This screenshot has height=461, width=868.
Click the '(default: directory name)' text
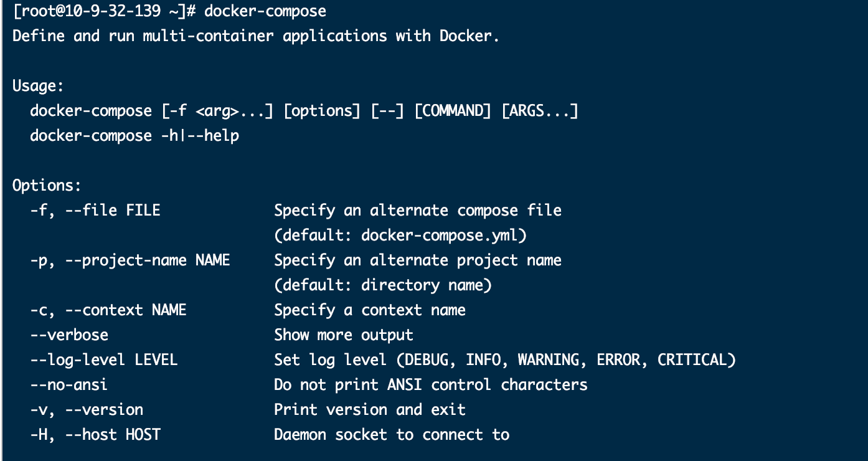[x=383, y=285]
